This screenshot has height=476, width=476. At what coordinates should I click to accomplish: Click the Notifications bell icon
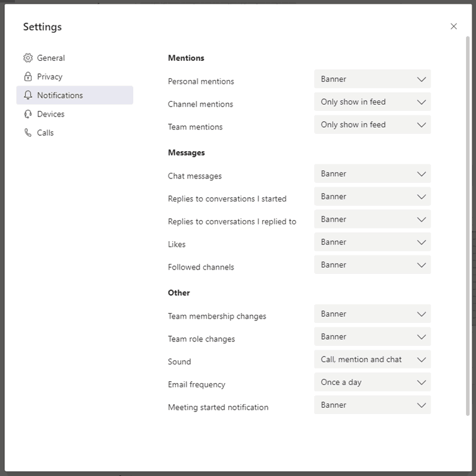[28, 95]
